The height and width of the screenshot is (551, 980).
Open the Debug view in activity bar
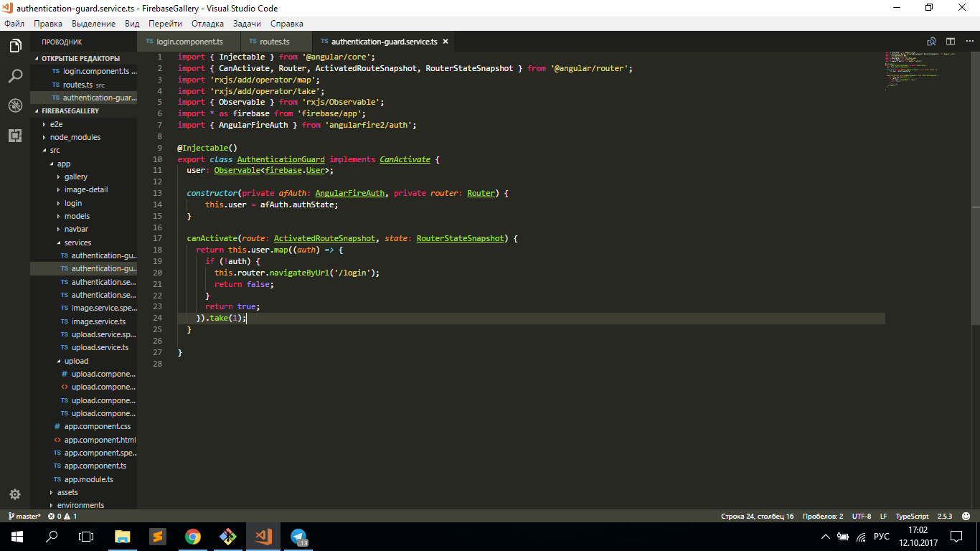click(15, 105)
